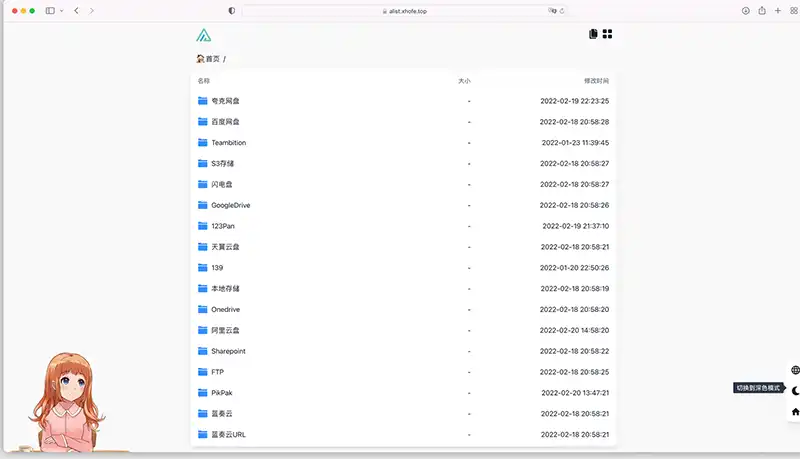This screenshot has height=459, width=800.
Task: Toggle the Safari sidebar button
Action: tap(50, 11)
